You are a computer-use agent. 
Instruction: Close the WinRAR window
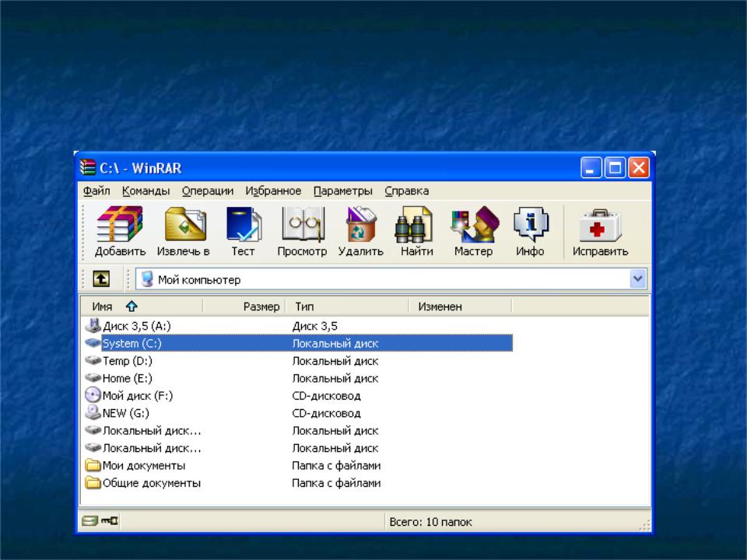coord(638,168)
